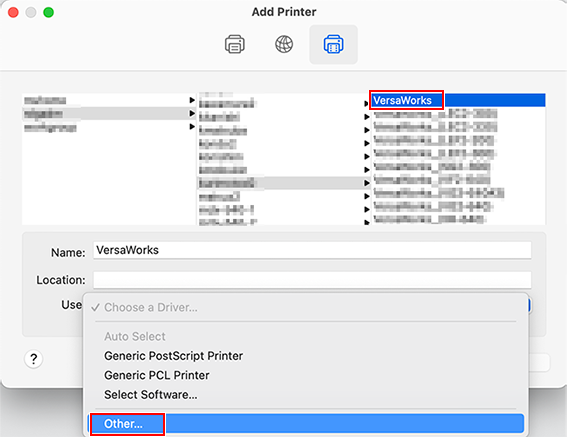Expand the first workgroup arrow in left column

tap(192, 100)
